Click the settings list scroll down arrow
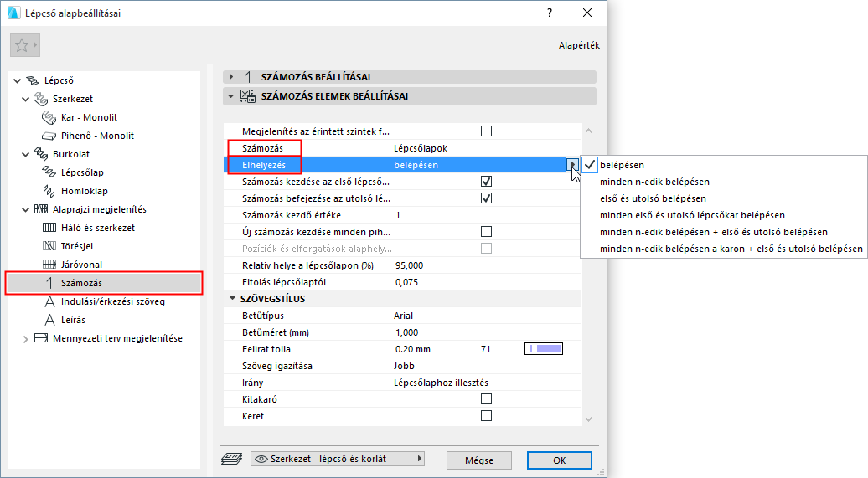 coord(588,419)
